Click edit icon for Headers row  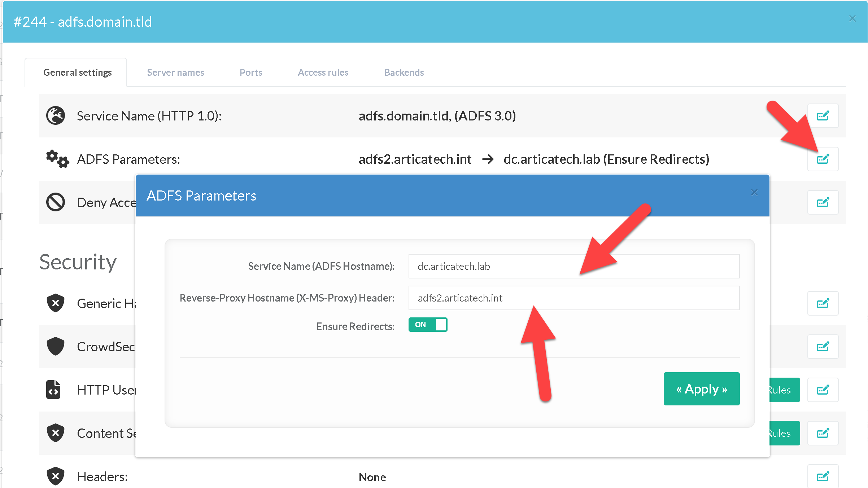pyautogui.click(x=823, y=476)
